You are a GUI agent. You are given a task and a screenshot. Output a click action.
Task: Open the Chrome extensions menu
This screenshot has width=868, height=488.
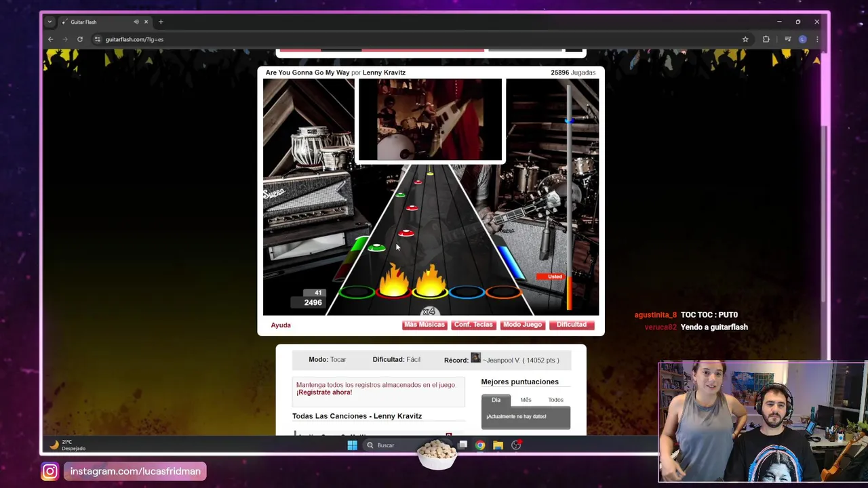coord(766,39)
